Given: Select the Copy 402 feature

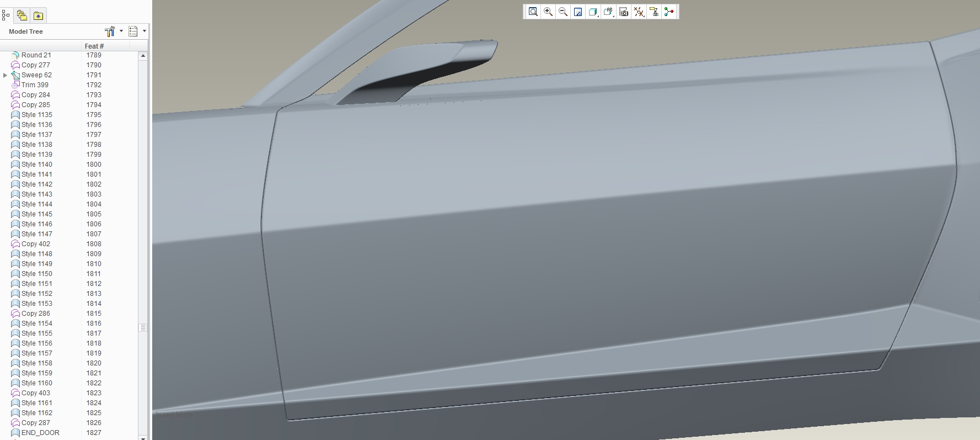Looking at the screenshot, I should tap(35, 244).
